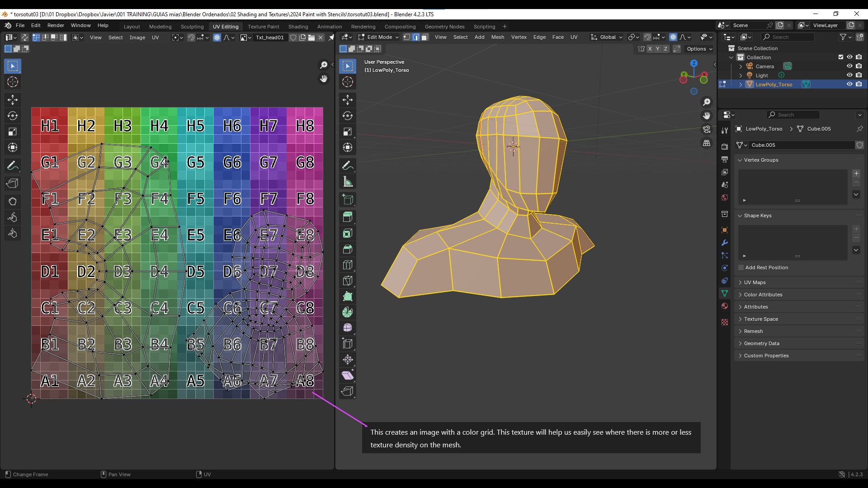Collapse the Shape Keys panel
Screen dimensions: 868x488
799,216
